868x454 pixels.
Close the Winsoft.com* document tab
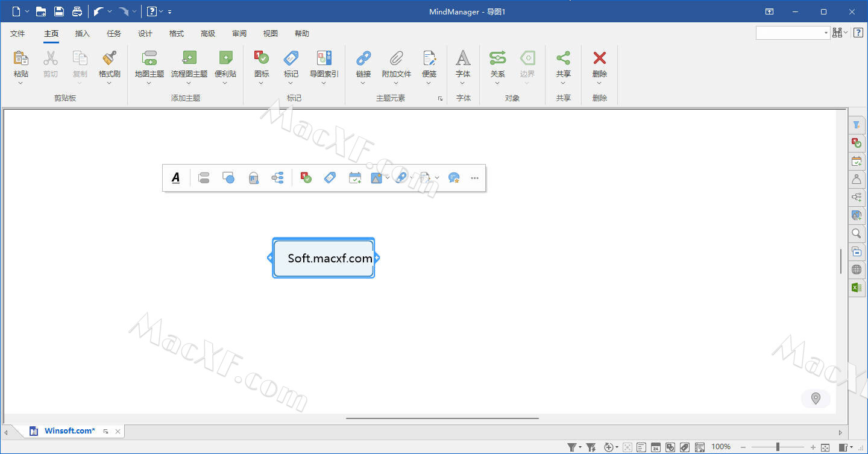tap(118, 431)
